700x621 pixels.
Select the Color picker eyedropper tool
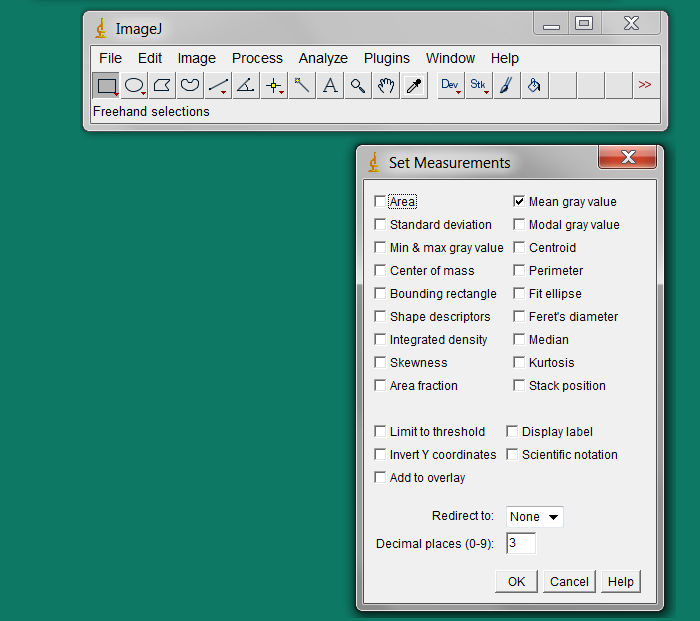point(414,85)
